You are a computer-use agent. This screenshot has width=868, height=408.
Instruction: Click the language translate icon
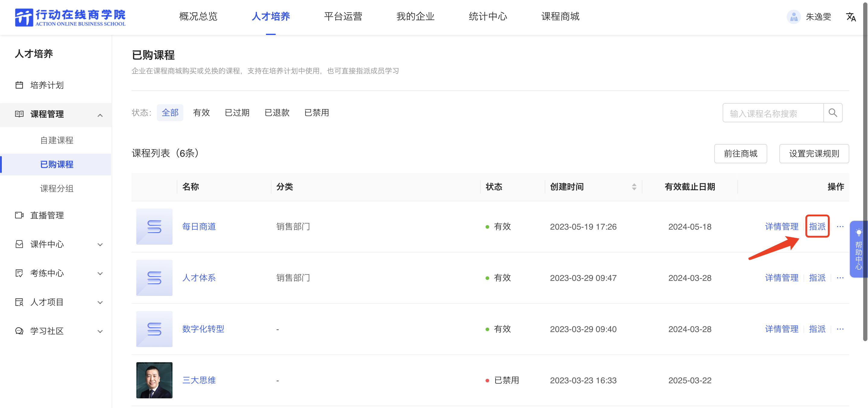851,17
